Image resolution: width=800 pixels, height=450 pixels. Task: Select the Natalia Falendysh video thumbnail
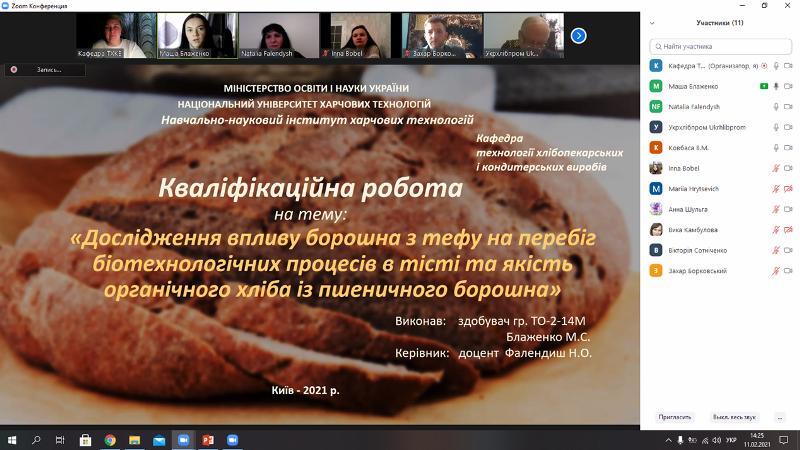point(279,36)
